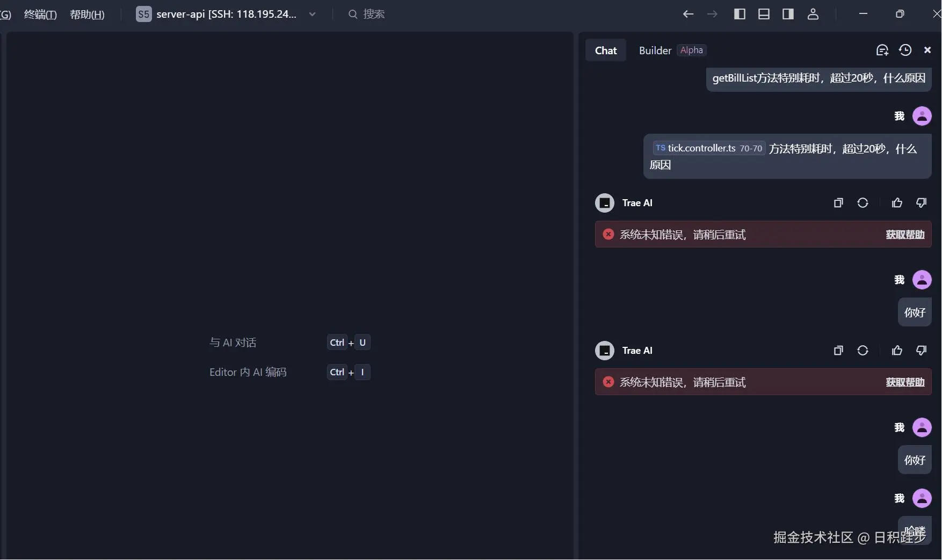Dislike the second Trae AI response

tap(922, 351)
